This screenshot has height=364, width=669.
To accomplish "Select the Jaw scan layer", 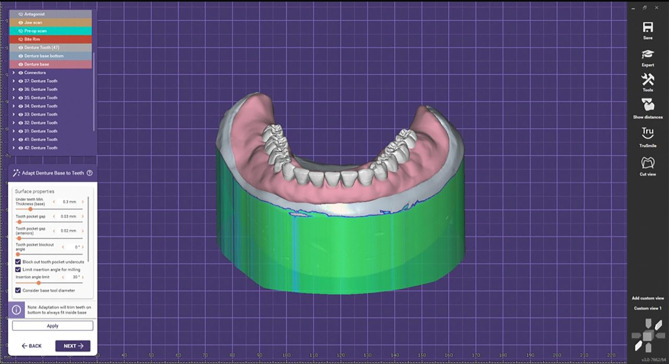I will point(50,23).
